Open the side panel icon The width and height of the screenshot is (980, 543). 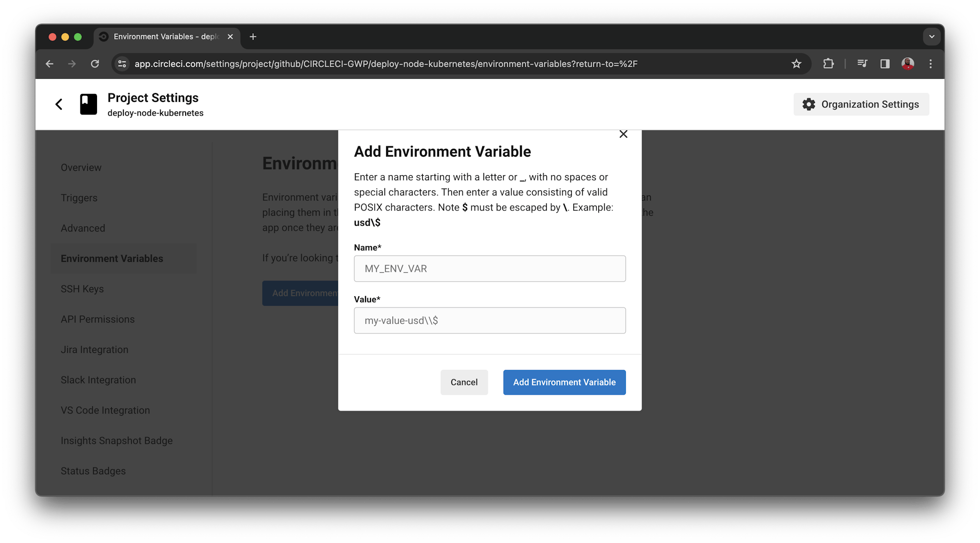(x=884, y=64)
